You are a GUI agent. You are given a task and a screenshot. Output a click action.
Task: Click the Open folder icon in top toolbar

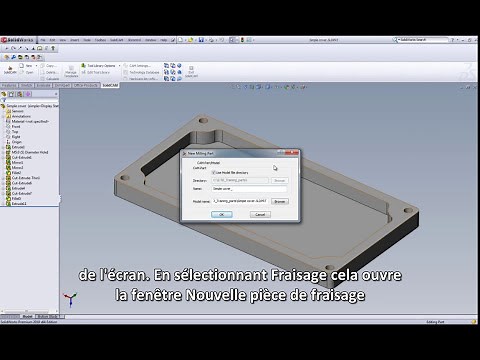190,40
